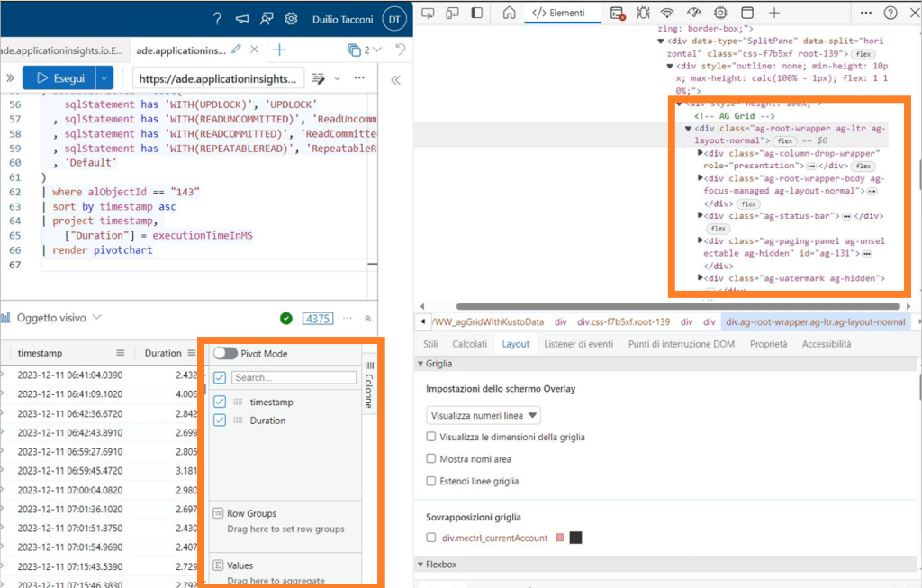Add a new query tab with plus

pos(280,50)
